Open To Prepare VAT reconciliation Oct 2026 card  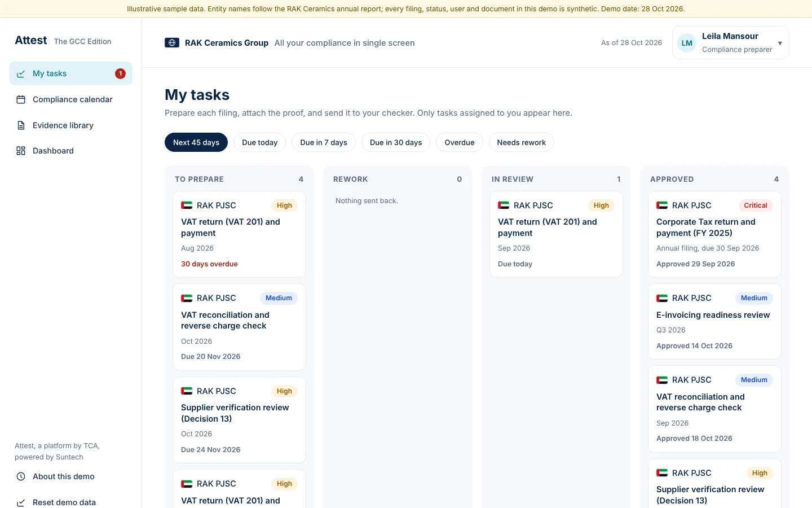[x=239, y=327]
